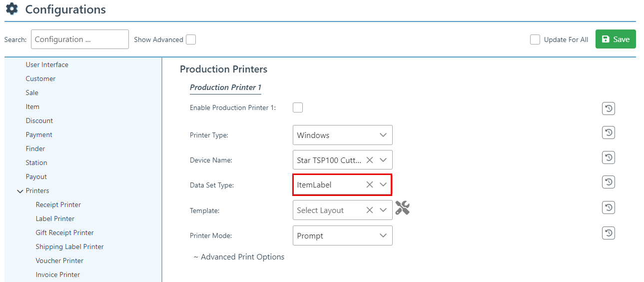
Task: Open the Printer Mode Prompt dropdown
Action: click(342, 235)
